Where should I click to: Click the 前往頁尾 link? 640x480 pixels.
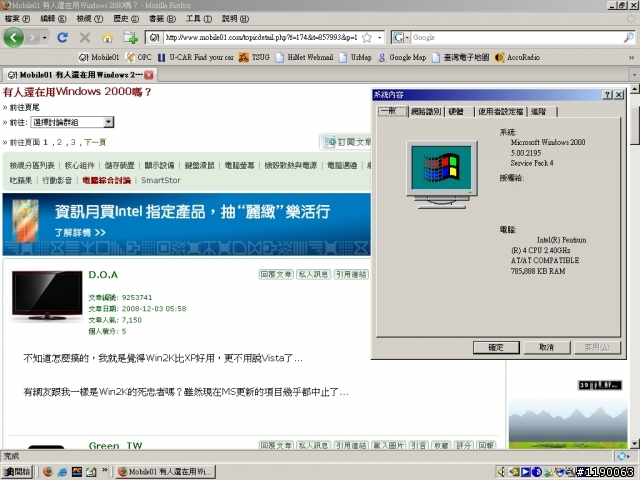24,107
